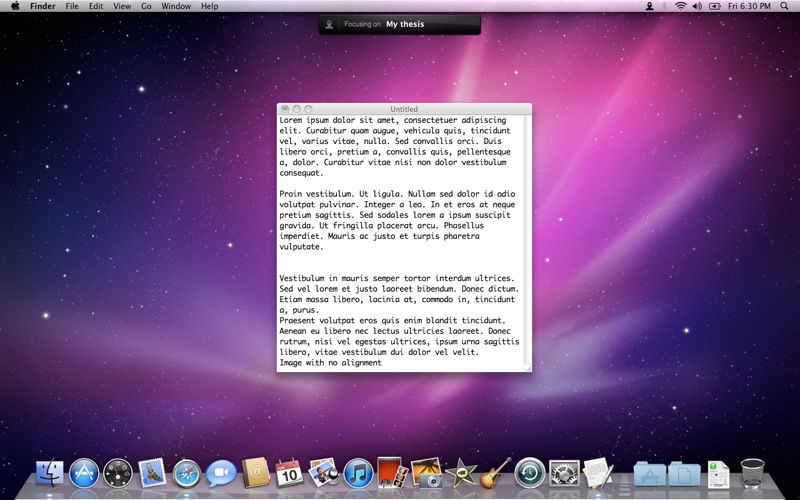The image size is (800, 500).
Task: Click the resize grip of Untitled window
Action: pyautogui.click(x=528, y=368)
